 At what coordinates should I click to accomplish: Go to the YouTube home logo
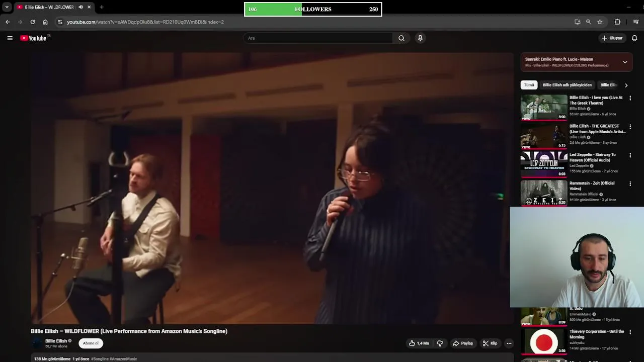(34, 38)
